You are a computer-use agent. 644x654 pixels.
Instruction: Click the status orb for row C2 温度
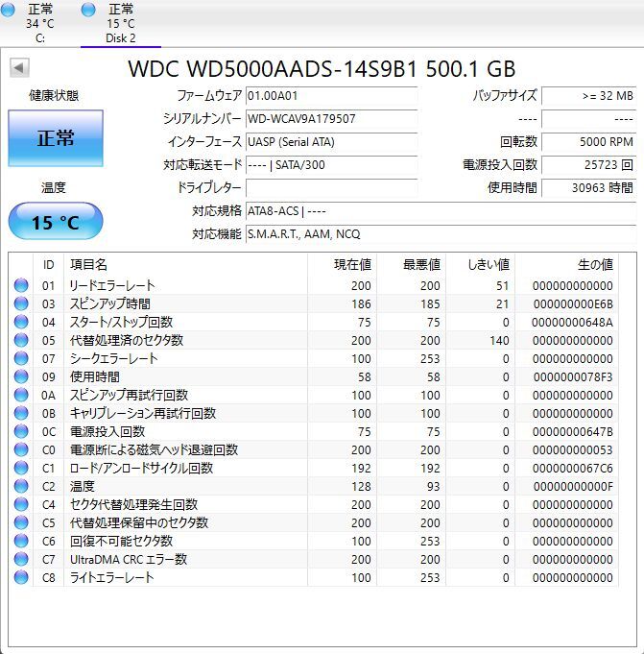click(x=21, y=486)
